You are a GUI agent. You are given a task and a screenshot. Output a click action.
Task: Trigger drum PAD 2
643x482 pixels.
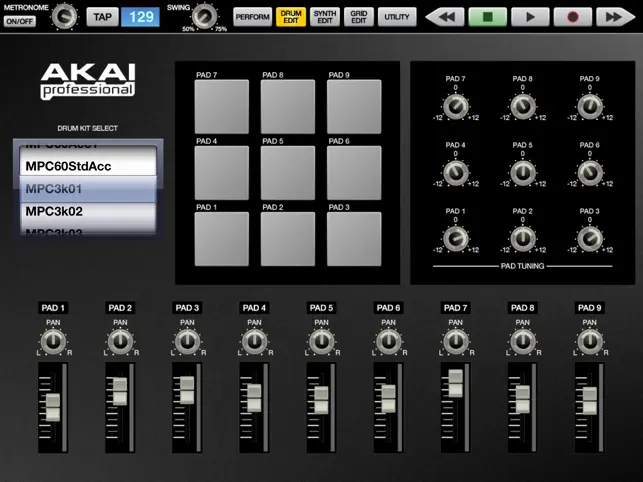(x=288, y=239)
